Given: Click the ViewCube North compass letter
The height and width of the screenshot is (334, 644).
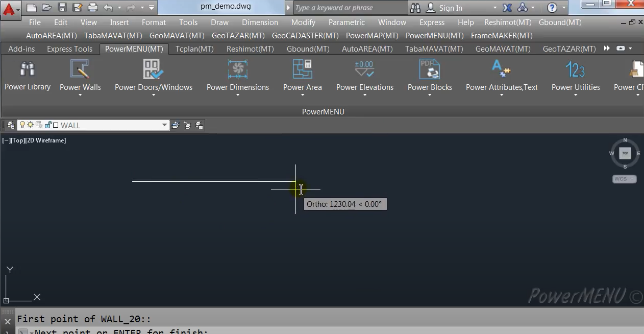Looking at the screenshot, I should (625, 140).
